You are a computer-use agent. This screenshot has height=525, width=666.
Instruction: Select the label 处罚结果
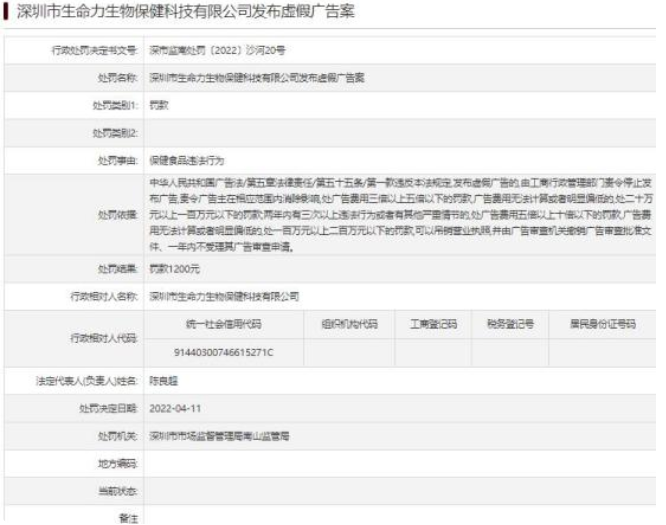pos(118,269)
